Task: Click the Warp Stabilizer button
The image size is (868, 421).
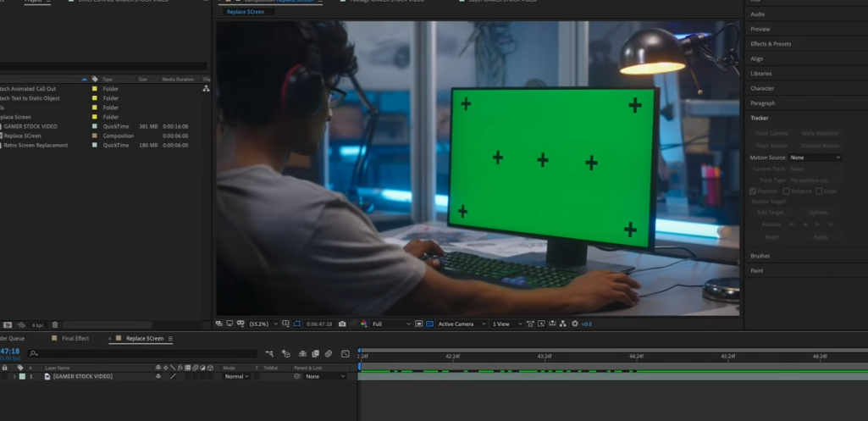Action: (x=820, y=133)
